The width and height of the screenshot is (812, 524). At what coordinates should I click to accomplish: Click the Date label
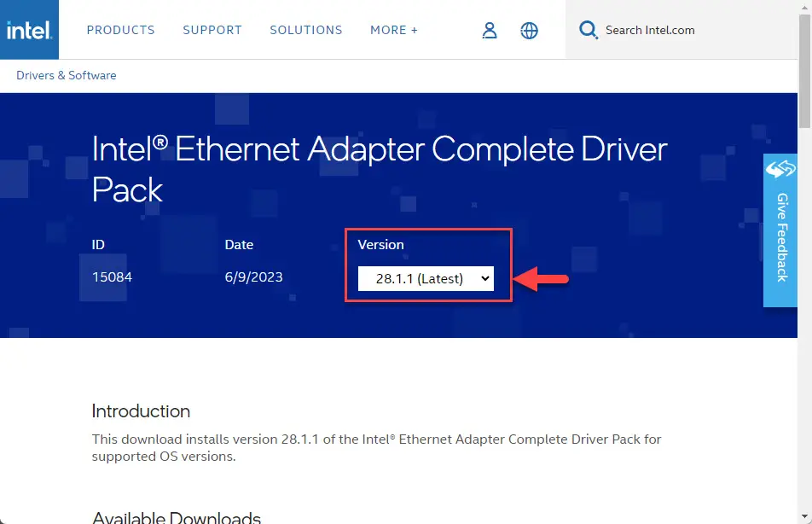[x=239, y=245]
